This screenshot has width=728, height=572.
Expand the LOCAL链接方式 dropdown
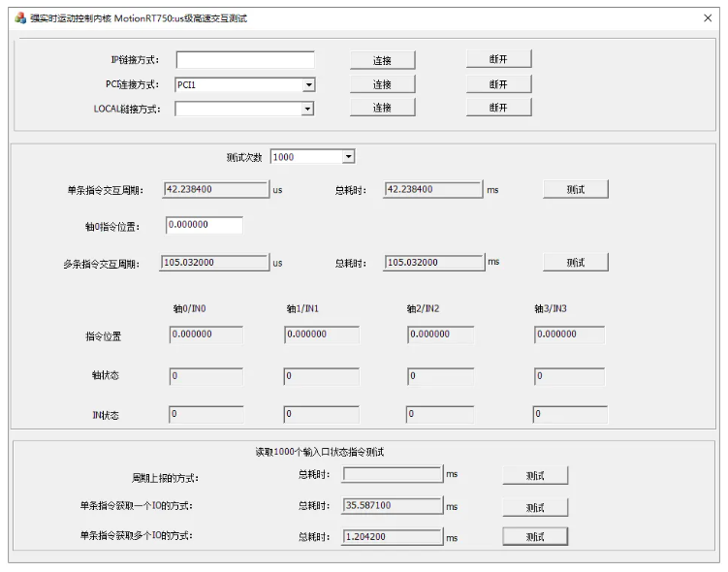(307, 110)
